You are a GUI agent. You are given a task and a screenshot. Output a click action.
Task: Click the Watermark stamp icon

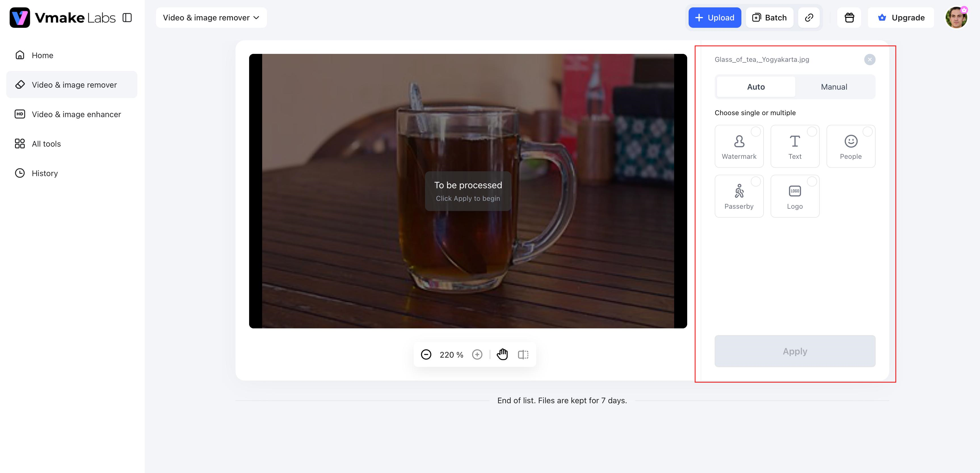pos(739,141)
